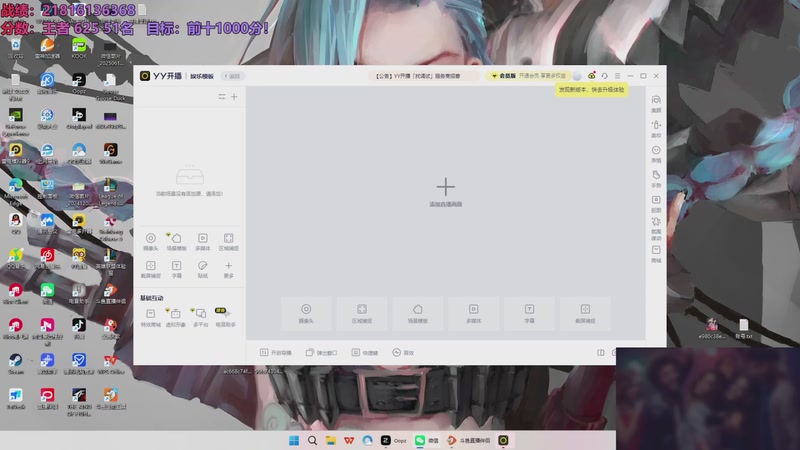Screen dimensions: 800x450
Task: Open 美颜 beauty panel in right sidebar
Action: [x=656, y=104]
